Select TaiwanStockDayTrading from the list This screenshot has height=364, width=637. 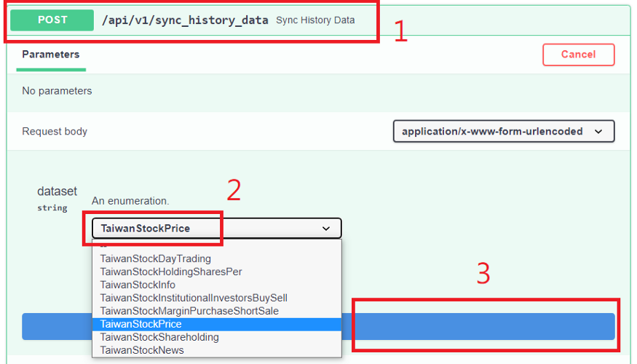155,258
